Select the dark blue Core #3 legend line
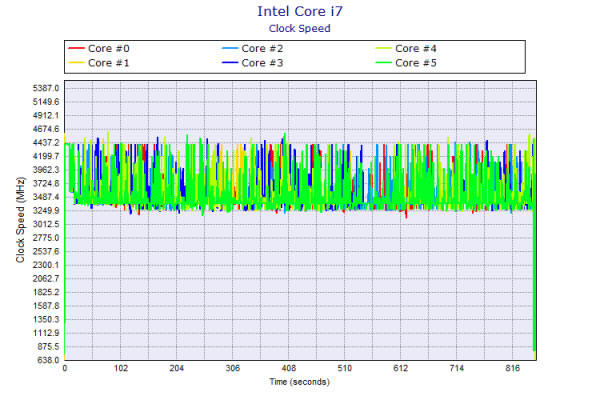 (x=230, y=62)
